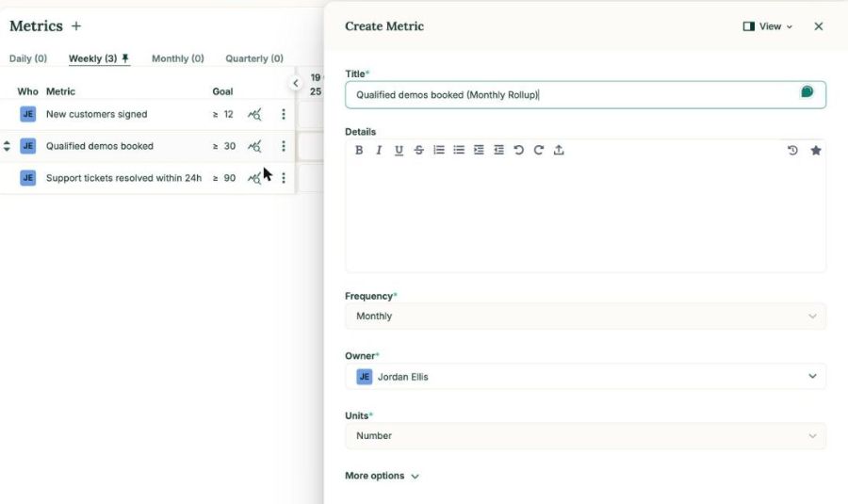848x504 pixels.
Task: Click the Who column header
Action: [x=27, y=91]
